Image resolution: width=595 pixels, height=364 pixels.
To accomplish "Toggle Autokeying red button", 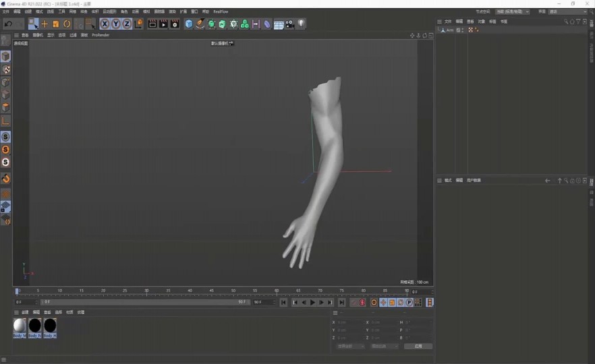I will point(362,303).
